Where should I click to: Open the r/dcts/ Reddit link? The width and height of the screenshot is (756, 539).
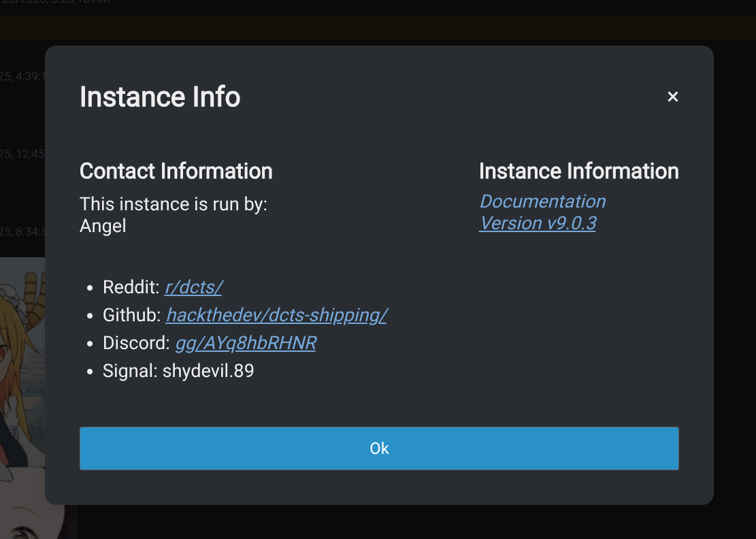point(193,287)
